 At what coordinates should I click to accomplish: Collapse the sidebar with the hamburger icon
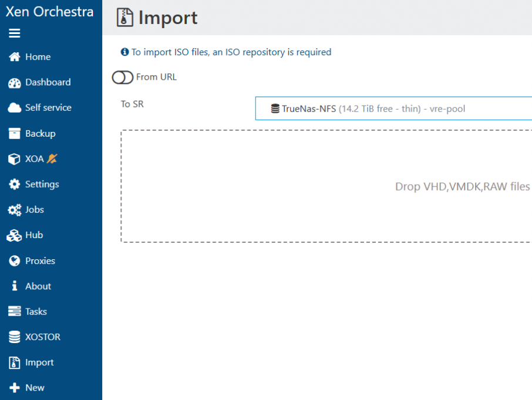(x=14, y=33)
